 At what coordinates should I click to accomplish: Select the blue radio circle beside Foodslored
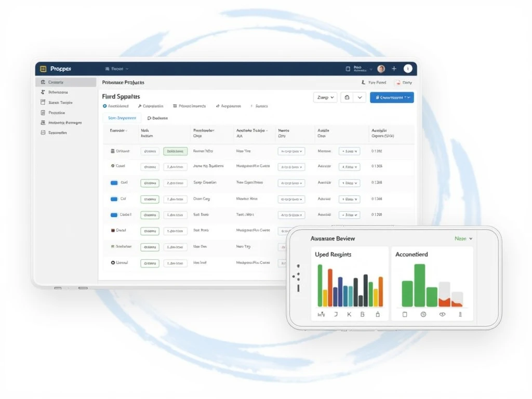(104, 106)
